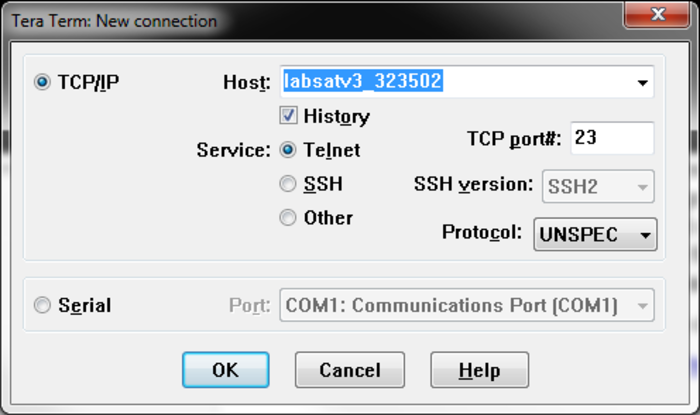Viewport: 700px width, 415px height.
Task: Uncheck the History checkbox
Action: pyautogui.click(x=288, y=116)
